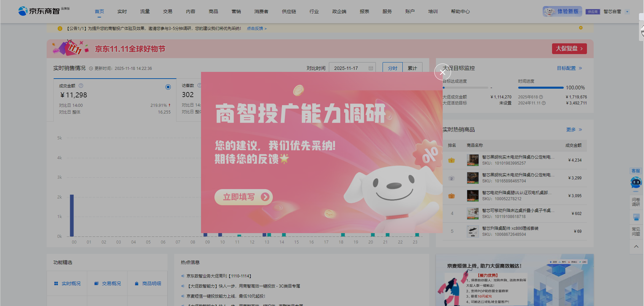The height and width of the screenshot is (306, 644).
Task: Open the thumbnail for SKU 10119108618718
Action: pyautogui.click(x=473, y=214)
